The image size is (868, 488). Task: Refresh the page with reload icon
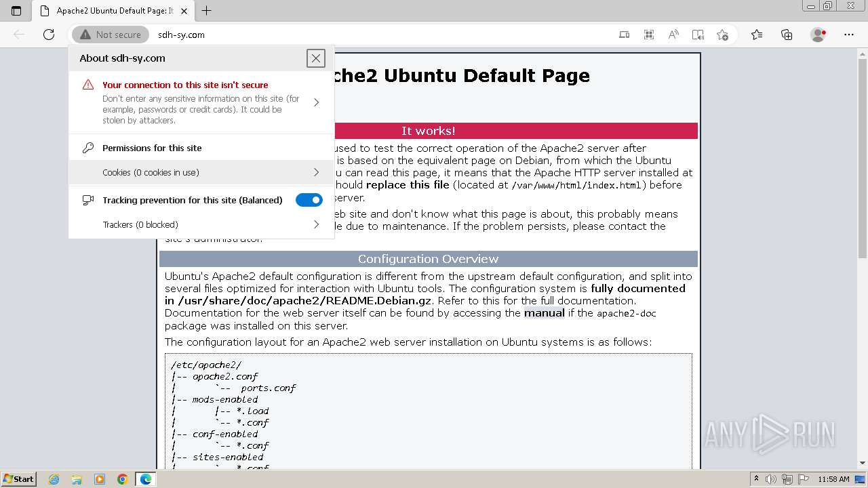49,35
